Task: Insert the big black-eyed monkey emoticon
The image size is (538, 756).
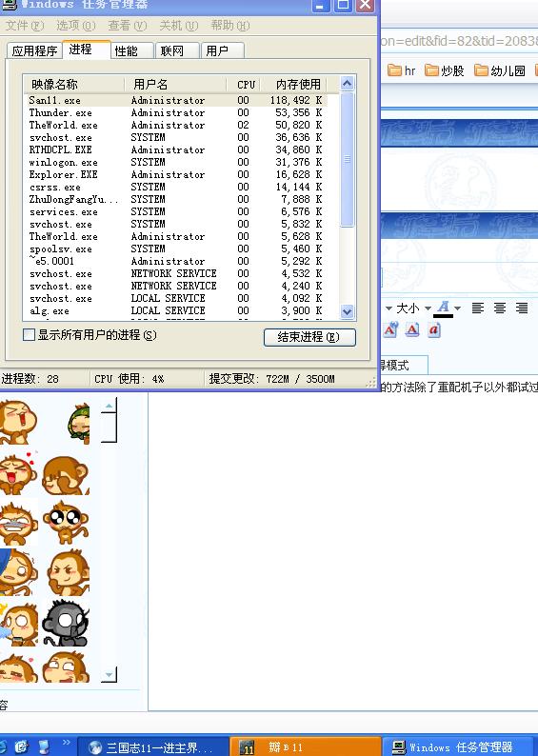Action: tap(66, 522)
